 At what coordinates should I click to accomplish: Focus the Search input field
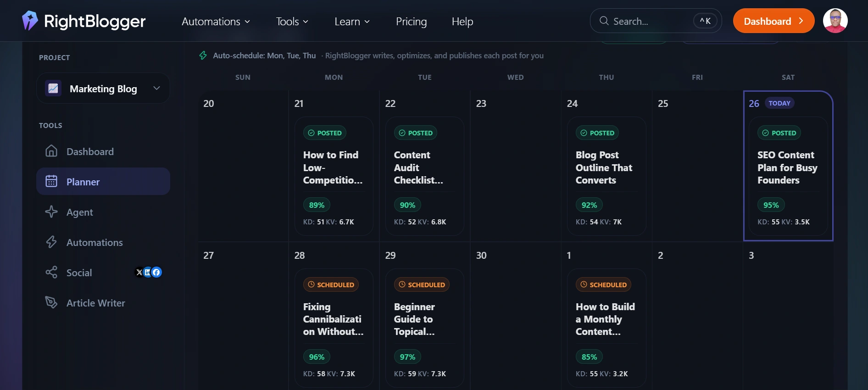[x=656, y=21]
